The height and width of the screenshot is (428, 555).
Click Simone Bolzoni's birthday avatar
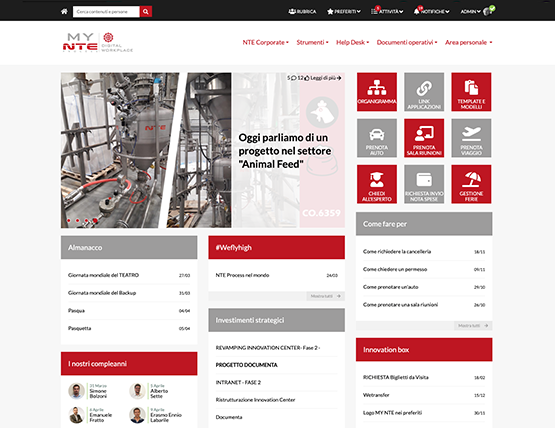[76, 391]
